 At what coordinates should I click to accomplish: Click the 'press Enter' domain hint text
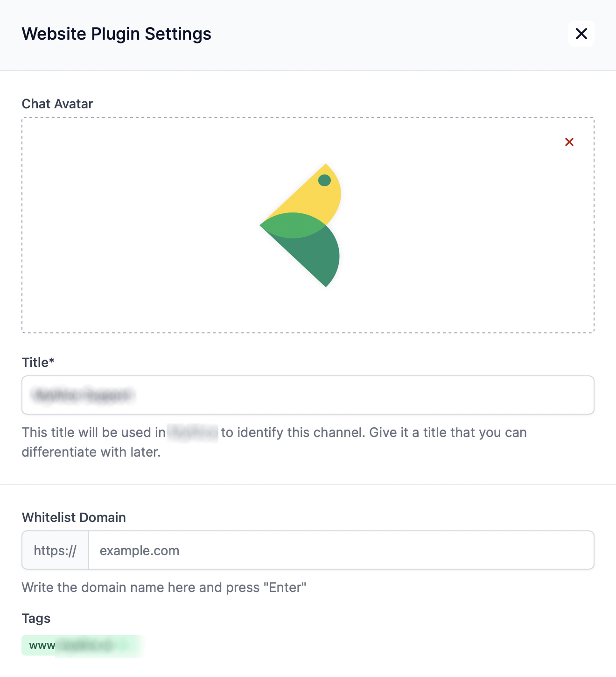tap(164, 587)
